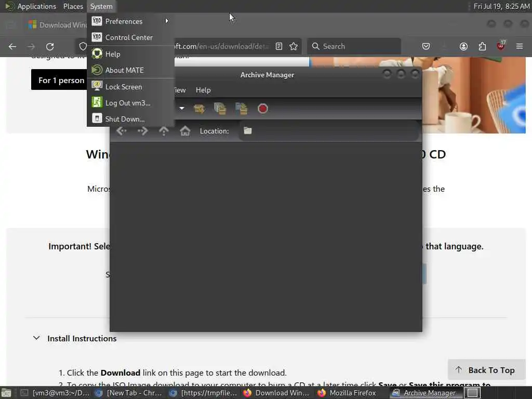
Task: Open Firefox account profile icon
Action: click(463, 46)
